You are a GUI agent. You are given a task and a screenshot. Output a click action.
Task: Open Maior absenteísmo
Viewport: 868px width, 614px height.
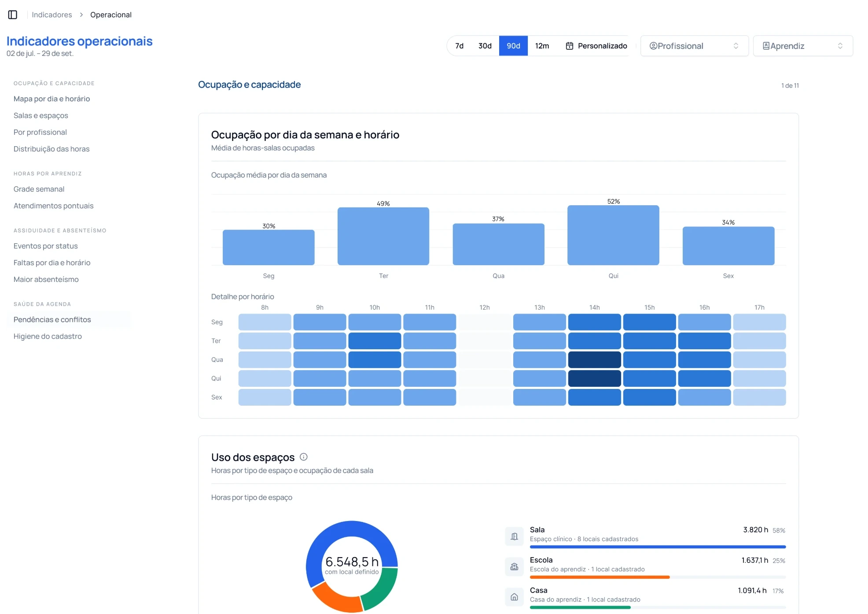point(46,279)
